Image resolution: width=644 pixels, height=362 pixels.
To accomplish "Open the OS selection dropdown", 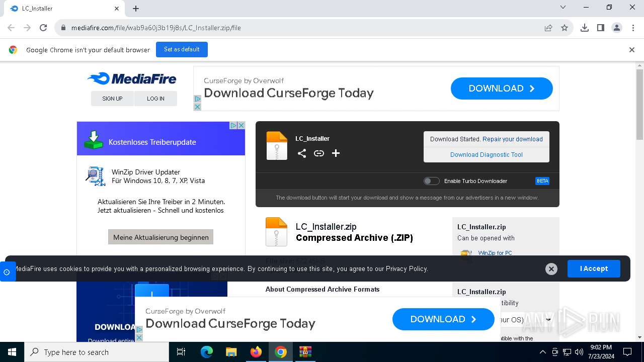I will tap(526, 319).
